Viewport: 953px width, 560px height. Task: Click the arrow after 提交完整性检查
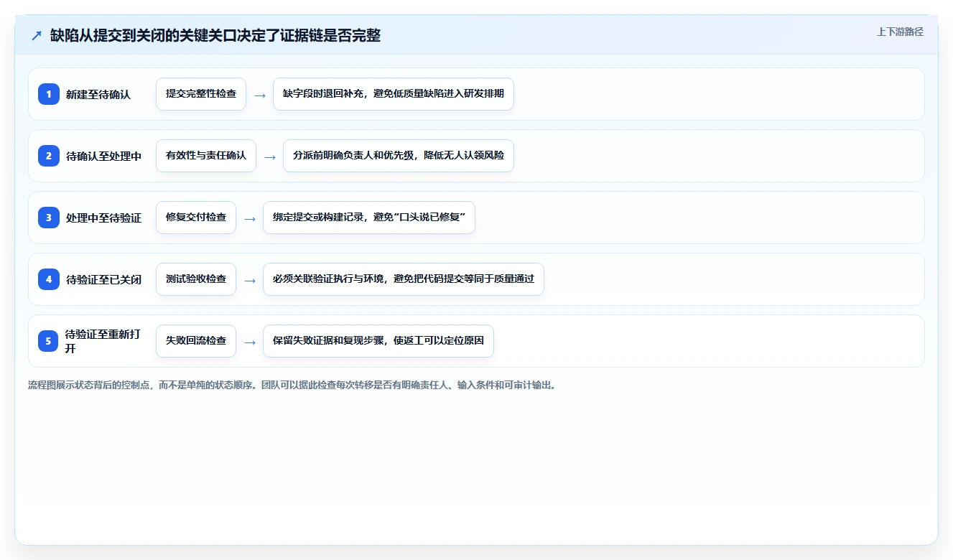[260, 95]
